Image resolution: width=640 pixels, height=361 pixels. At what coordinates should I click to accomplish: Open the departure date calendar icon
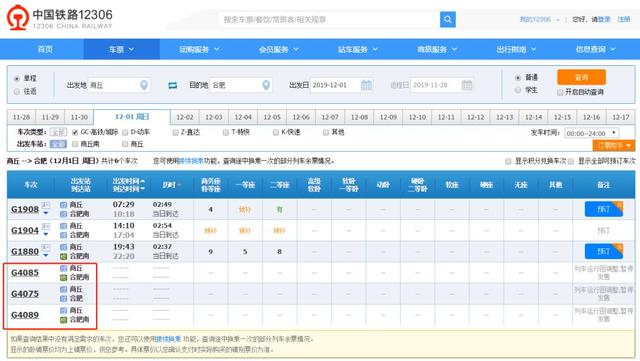point(366,85)
